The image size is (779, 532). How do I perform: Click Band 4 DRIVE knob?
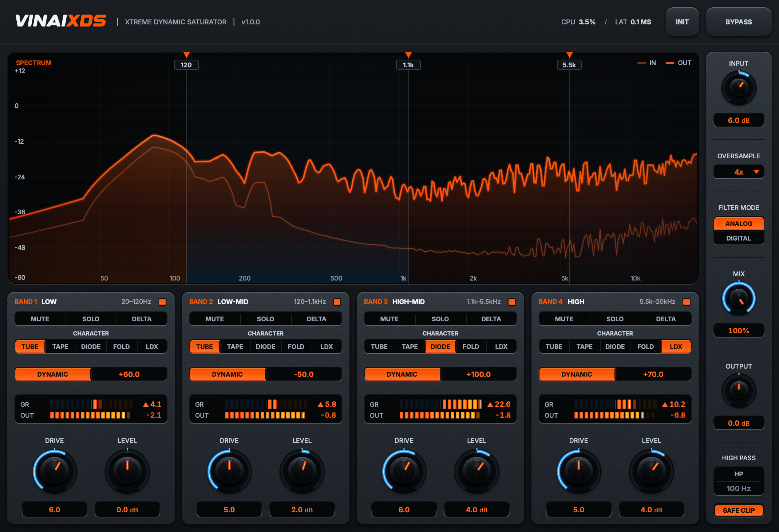[579, 472]
